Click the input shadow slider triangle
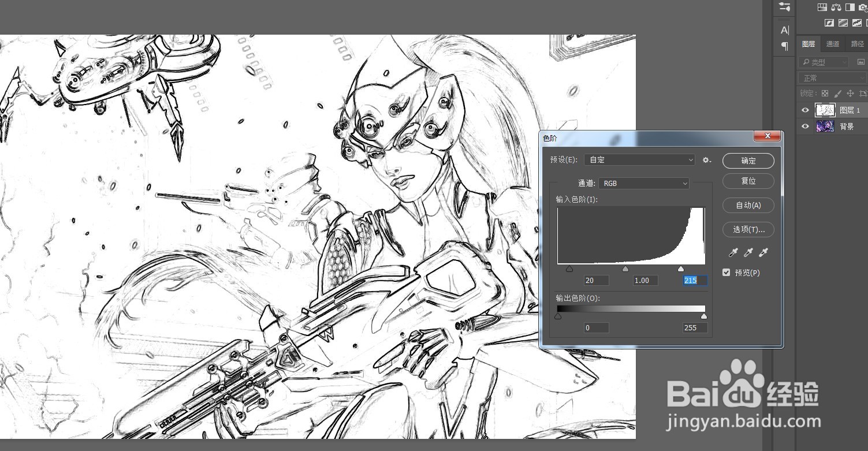The width and height of the screenshot is (868, 451). tap(569, 269)
